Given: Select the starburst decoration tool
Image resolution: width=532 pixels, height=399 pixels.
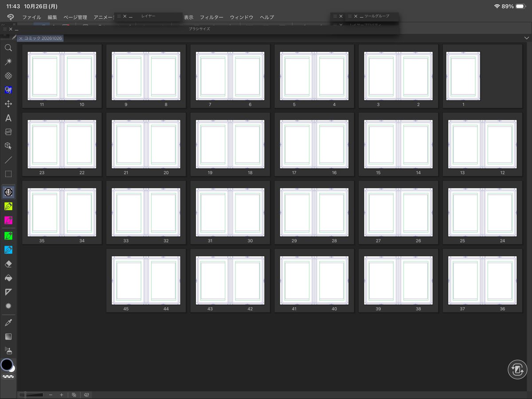Looking at the screenshot, I should (x=8, y=306).
